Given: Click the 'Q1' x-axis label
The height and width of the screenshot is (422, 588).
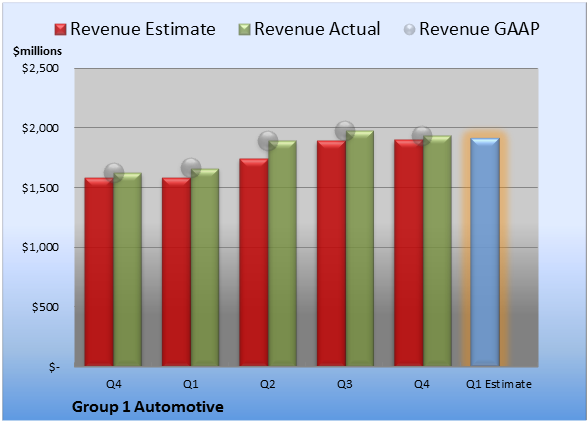Looking at the screenshot, I should tap(190, 384).
